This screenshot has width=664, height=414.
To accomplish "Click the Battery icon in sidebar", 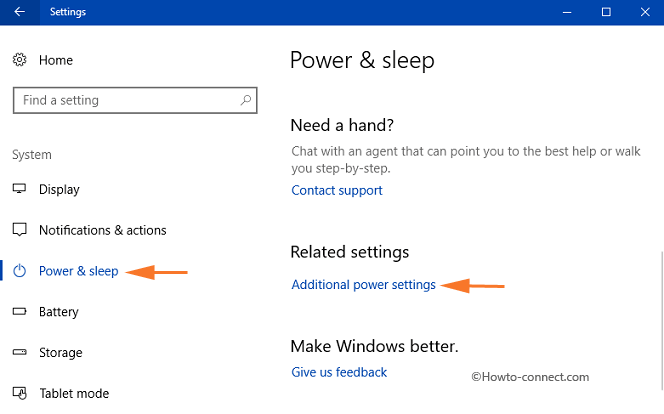I will point(20,312).
